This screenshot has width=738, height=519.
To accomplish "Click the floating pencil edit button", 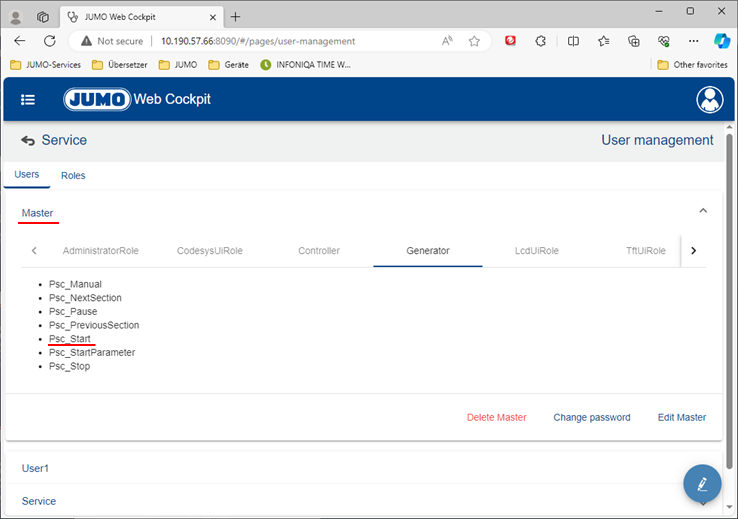I will click(702, 484).
